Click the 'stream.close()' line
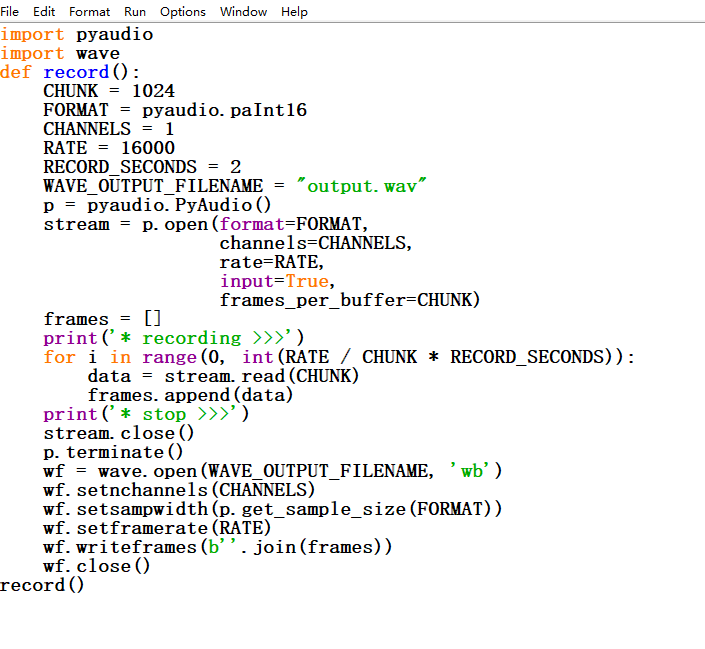705x649 pixels. 119,433
